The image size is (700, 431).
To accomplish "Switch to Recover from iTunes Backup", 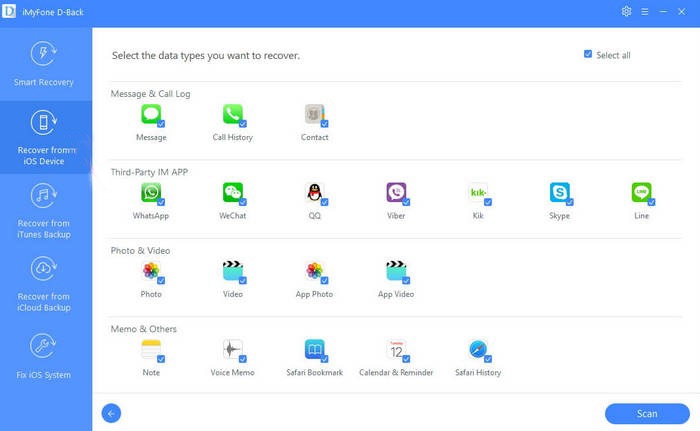I will [44, 210].
